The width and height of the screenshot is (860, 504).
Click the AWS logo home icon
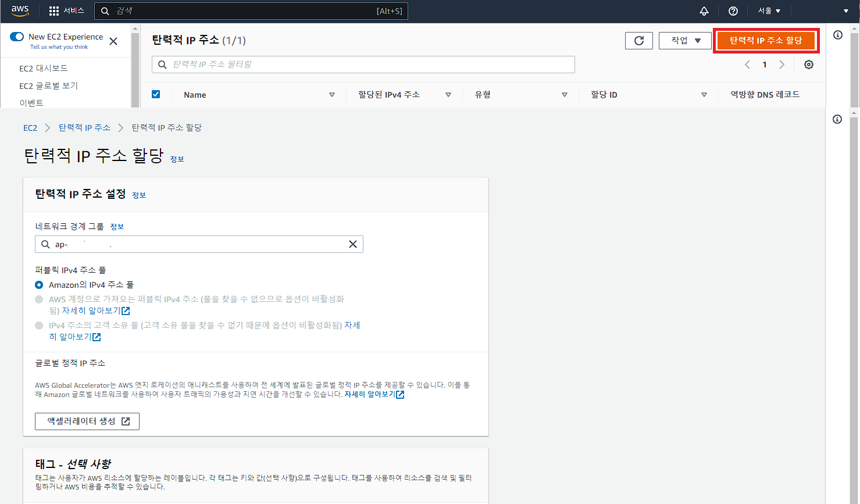tap(20, 11)
